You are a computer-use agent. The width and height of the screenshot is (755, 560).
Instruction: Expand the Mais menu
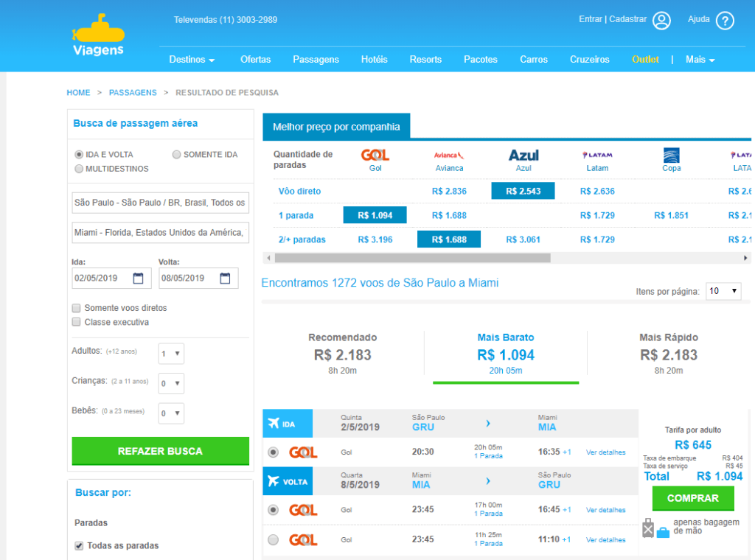pos(700,59)
